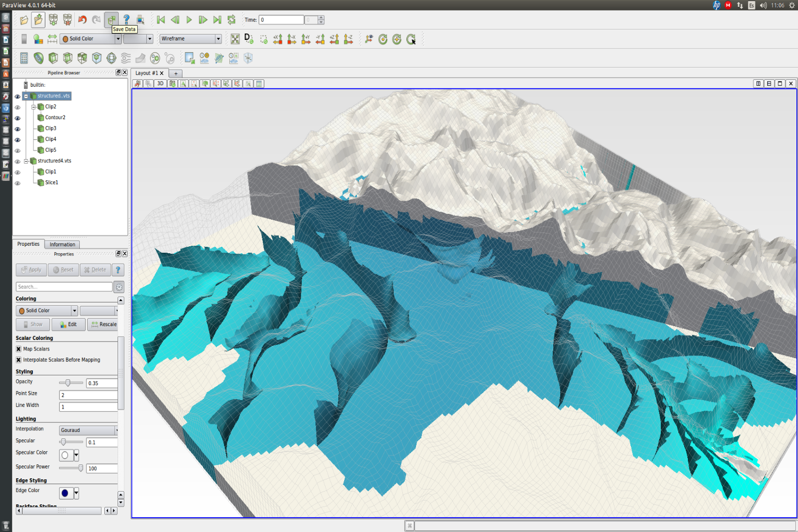Image resolution: width=798 pixels, height=532 pixels.
Task: Switch to the Properties tab
Action: pyautogui.click(x=28, y=244)
